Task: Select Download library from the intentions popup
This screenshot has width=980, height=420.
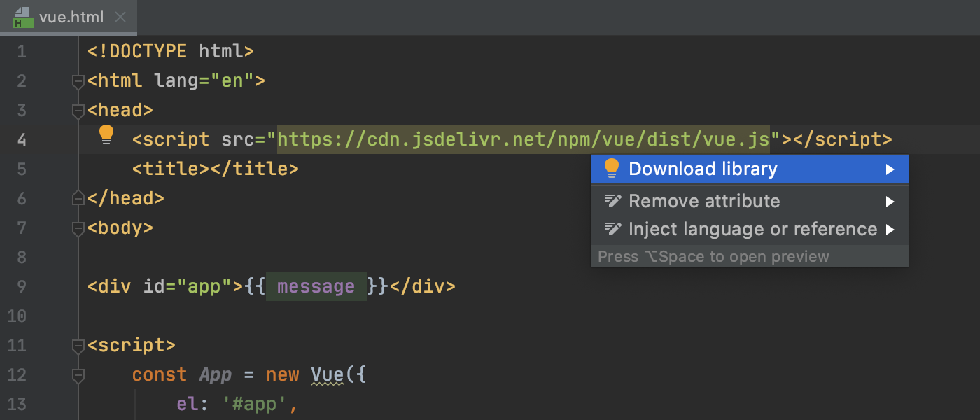Action: [x=750, y=169]
